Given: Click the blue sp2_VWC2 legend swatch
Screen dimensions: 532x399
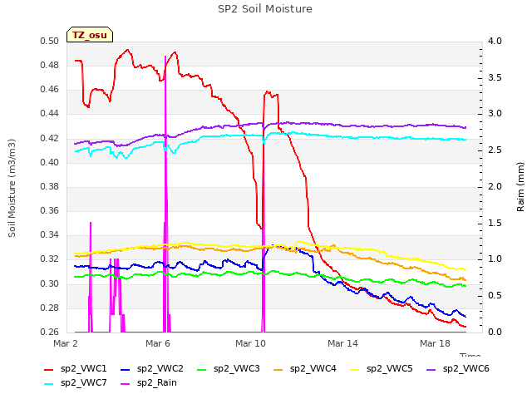Looking at the screenshot, I should [126, 370].
